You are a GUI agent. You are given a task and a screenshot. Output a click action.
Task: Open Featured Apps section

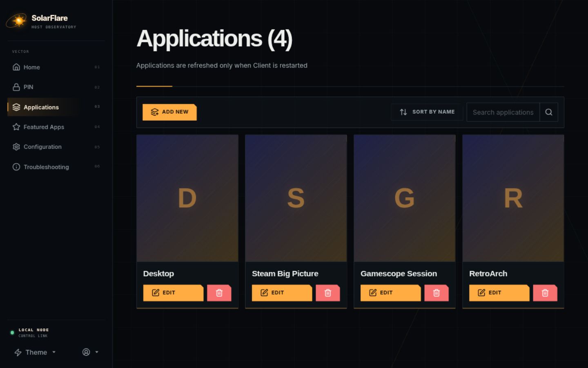56,127
